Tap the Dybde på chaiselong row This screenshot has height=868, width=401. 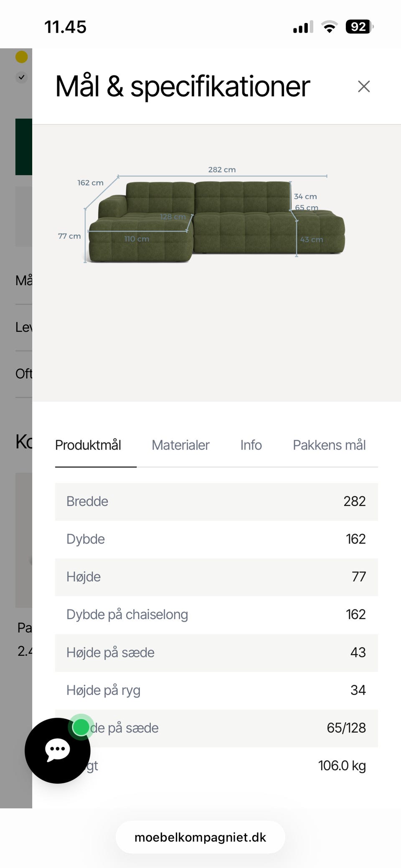click(216, 614)
